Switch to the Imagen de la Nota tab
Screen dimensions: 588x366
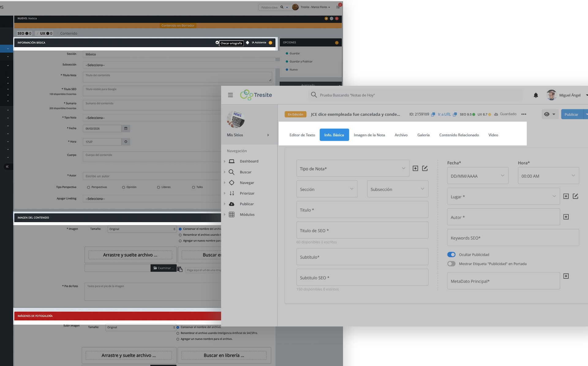click(x=369, y=135)
